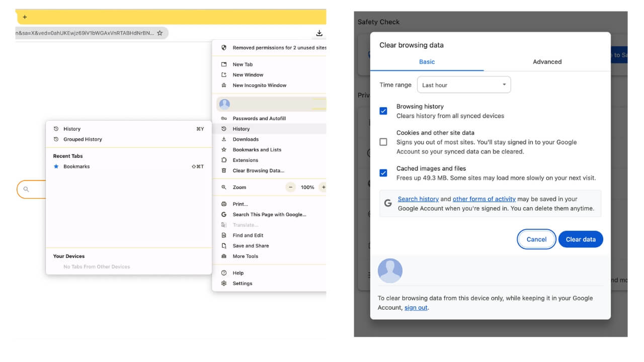The height and width of the screenshot is (362, 644).
Task: Open the Time range dropdown
Action: 463,84
